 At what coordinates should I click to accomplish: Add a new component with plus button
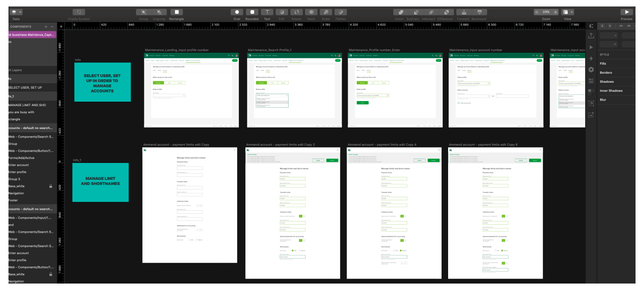point(46,26)
